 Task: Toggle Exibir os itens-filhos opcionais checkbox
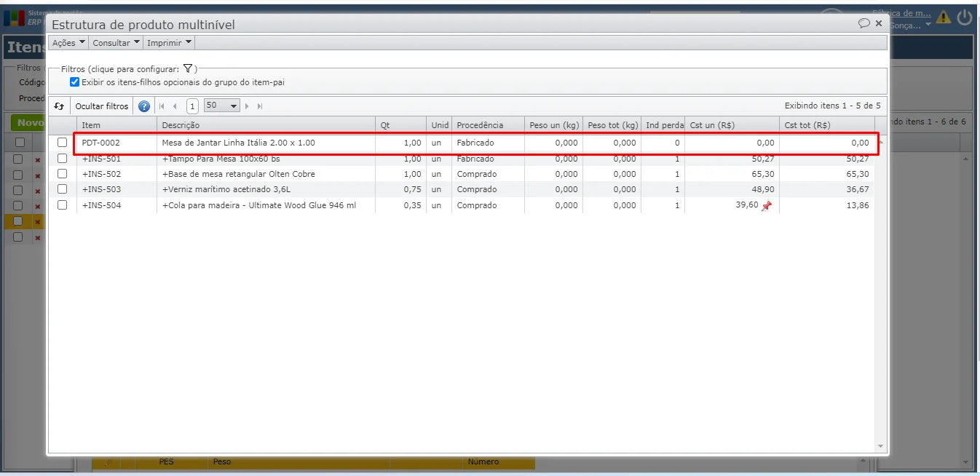click(74, 82)
